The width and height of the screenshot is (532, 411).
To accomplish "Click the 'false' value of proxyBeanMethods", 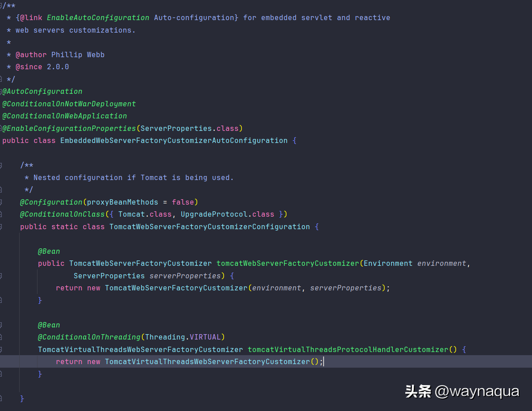I will tap(183, 202).
